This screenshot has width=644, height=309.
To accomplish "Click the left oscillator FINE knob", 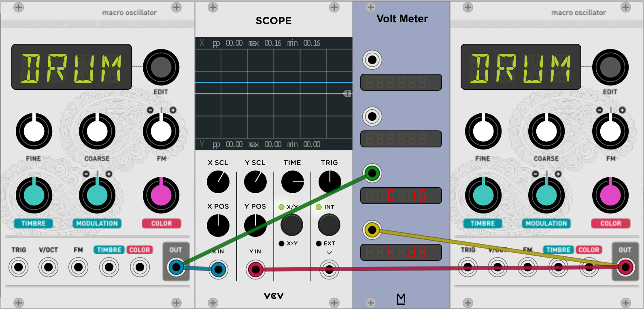I will click(x=34, y=131).
